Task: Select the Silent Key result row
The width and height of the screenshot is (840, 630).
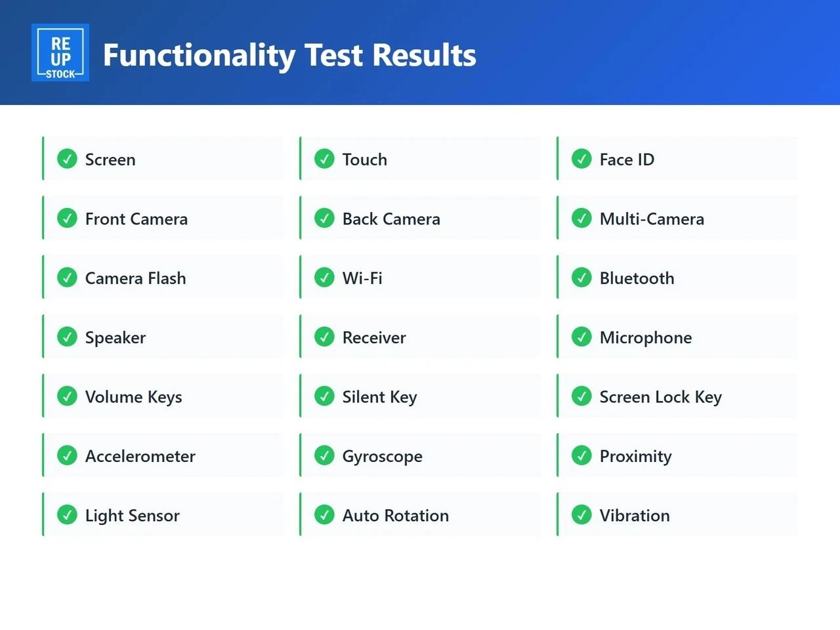Action: pos(420,396)
